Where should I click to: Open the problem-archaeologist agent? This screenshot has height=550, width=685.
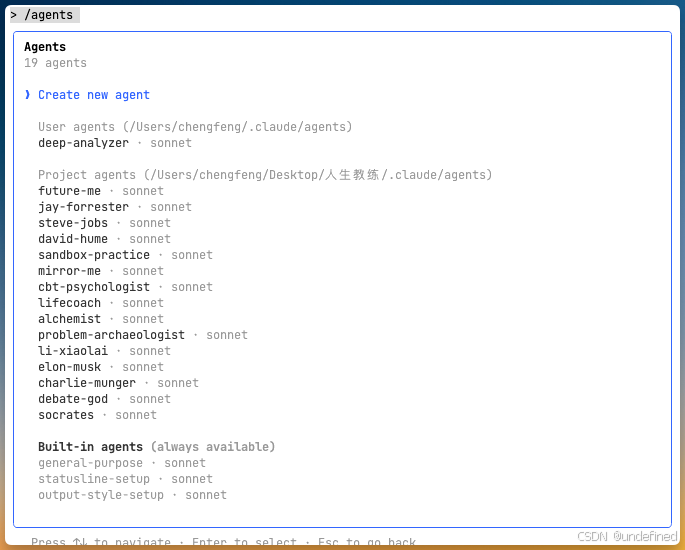point(143,335)
